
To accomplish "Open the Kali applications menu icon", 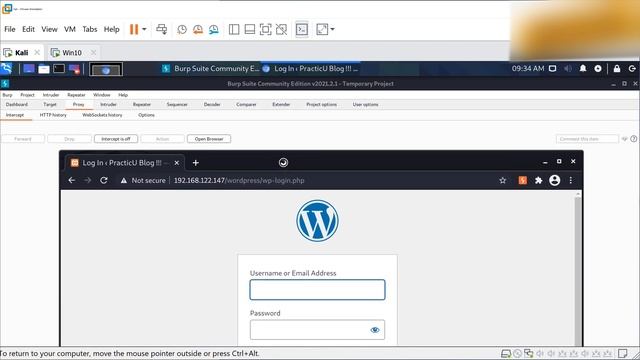I will (7, 69).
